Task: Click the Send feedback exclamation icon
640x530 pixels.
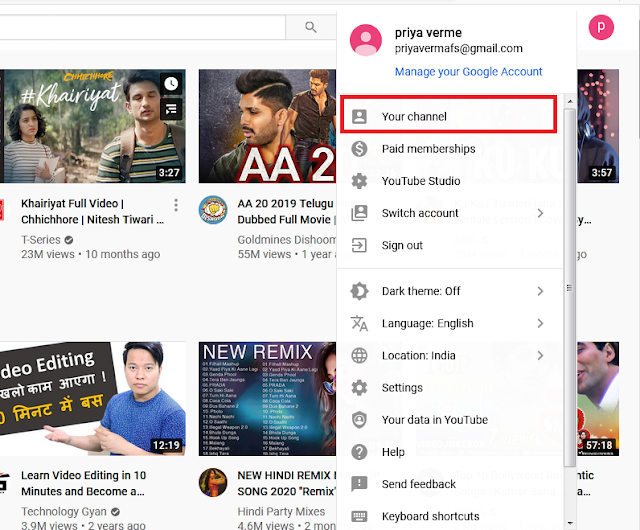Action: coord(359,484)
